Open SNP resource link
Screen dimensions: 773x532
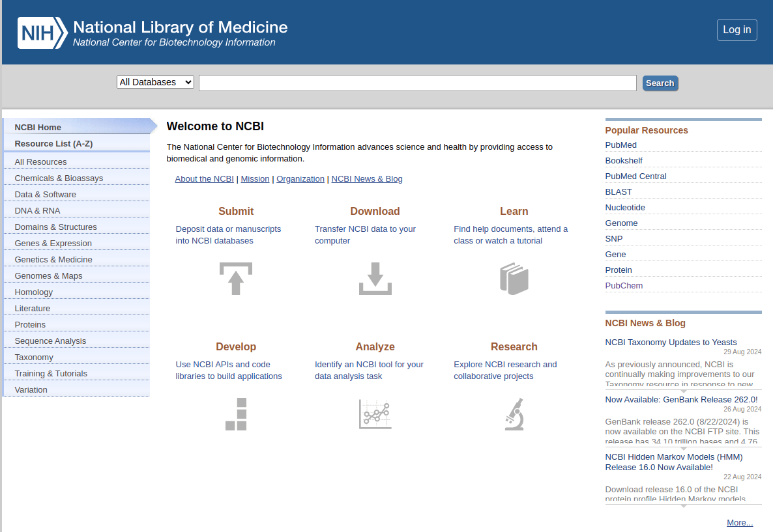pos(614,238)
